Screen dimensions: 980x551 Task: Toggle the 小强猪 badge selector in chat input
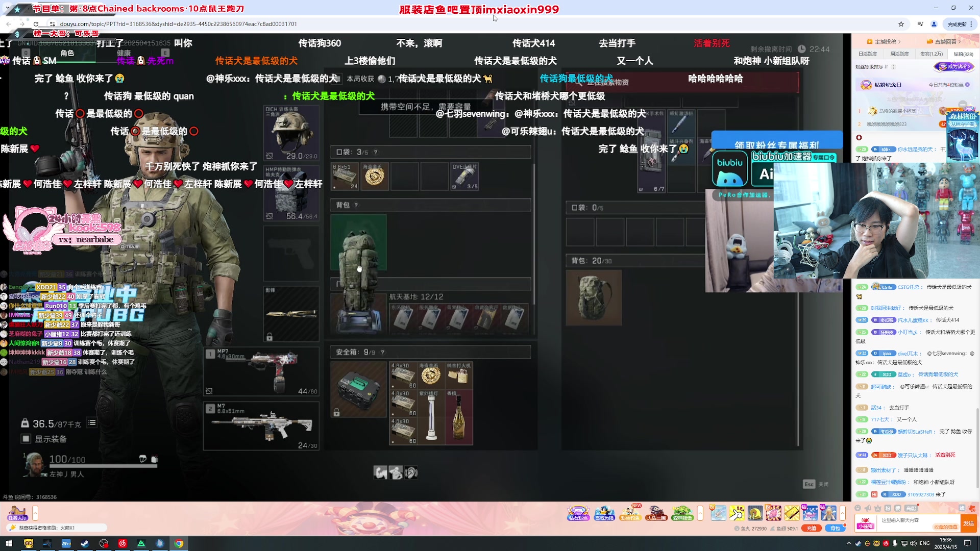(x=866, y=523)
